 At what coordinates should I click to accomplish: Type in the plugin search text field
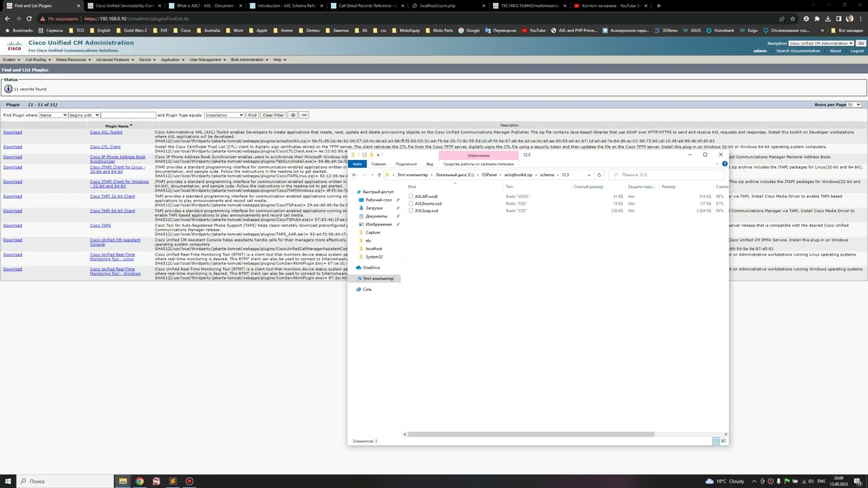128,115
